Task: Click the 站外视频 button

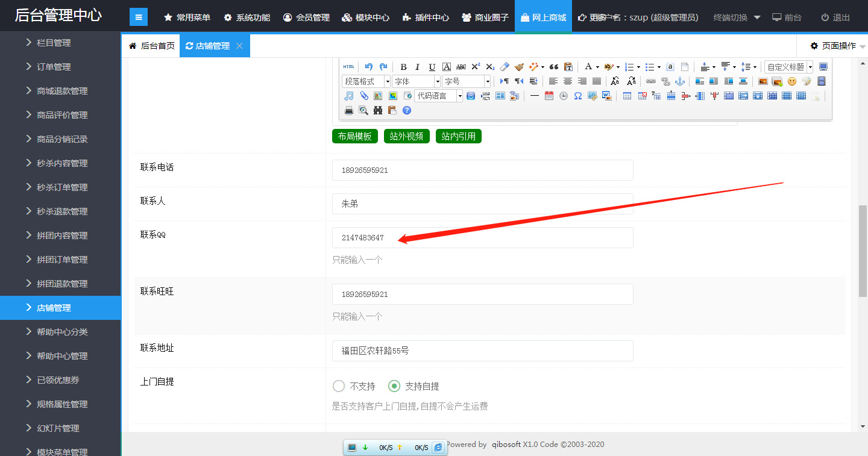Action: pyautogui.click(x=406, y=136)
